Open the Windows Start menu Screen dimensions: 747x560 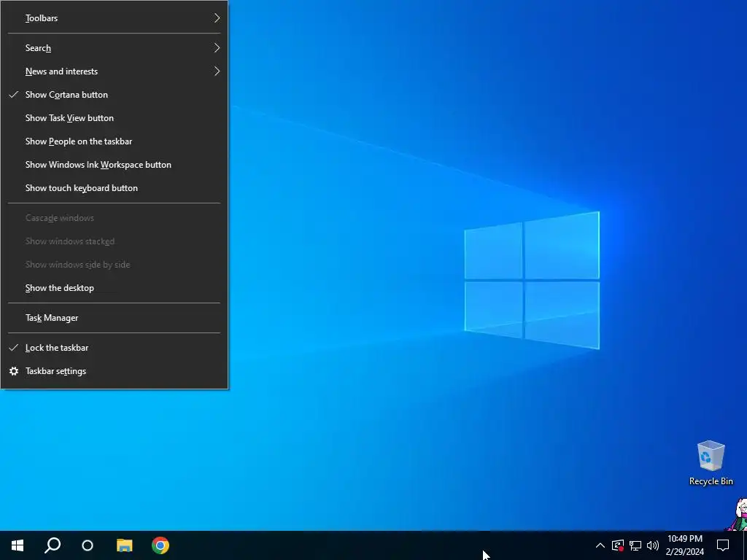(18, 545)
